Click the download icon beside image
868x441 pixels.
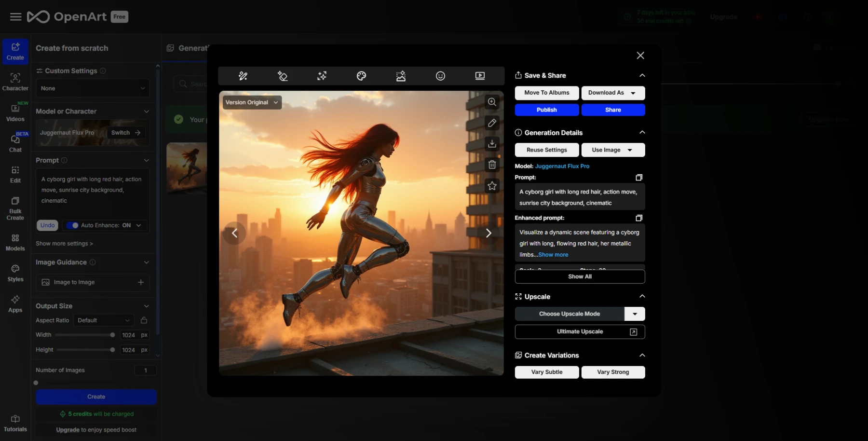pos(492,144)
